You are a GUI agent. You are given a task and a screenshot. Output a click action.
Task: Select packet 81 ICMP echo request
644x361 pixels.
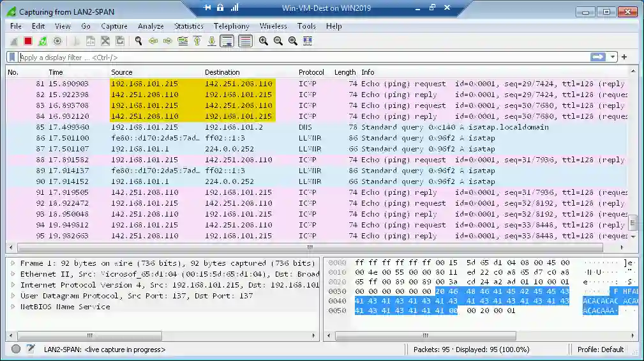(317, 84)
